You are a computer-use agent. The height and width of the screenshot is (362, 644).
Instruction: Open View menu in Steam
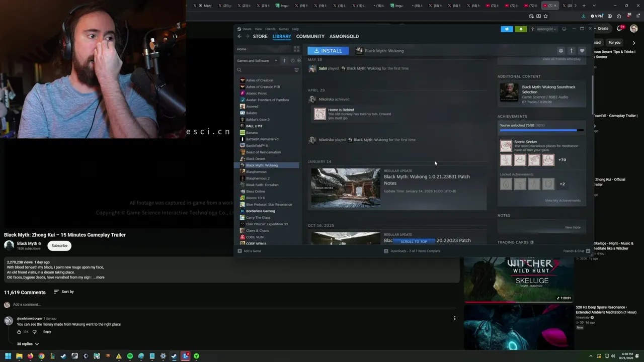258,29
